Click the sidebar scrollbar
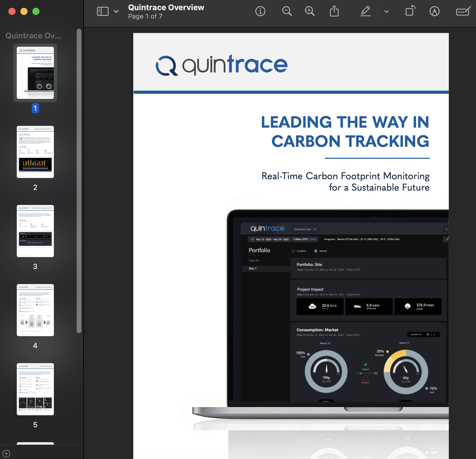 coord(79,181)
